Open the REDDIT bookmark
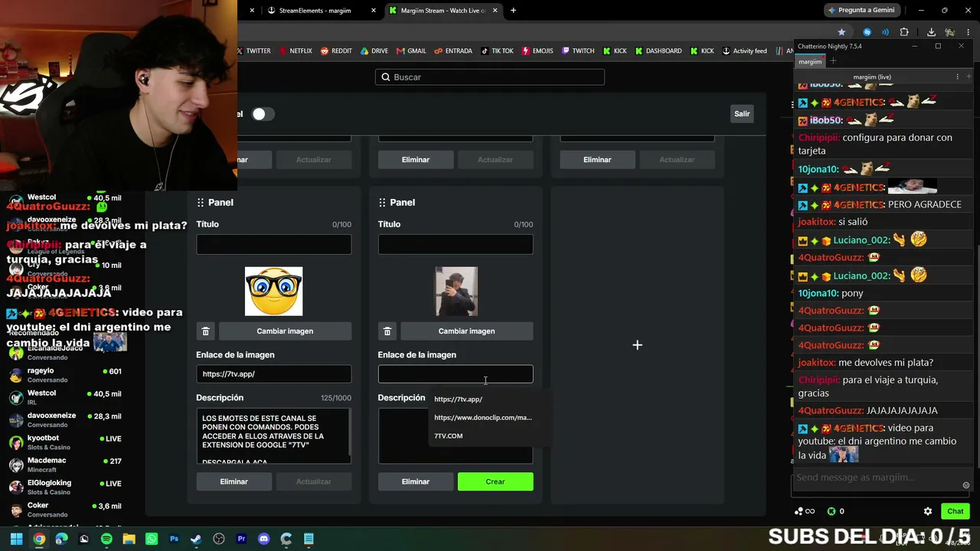This screenshot has height=551, width=980. 336,51
